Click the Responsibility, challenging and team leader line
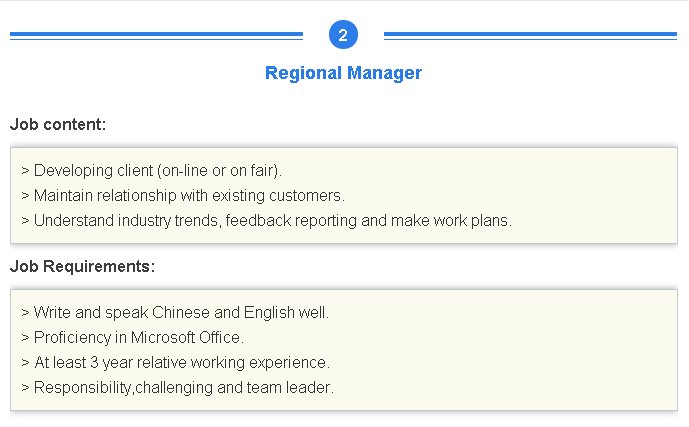This screenshot has width=689, height=427. [178, 387]
